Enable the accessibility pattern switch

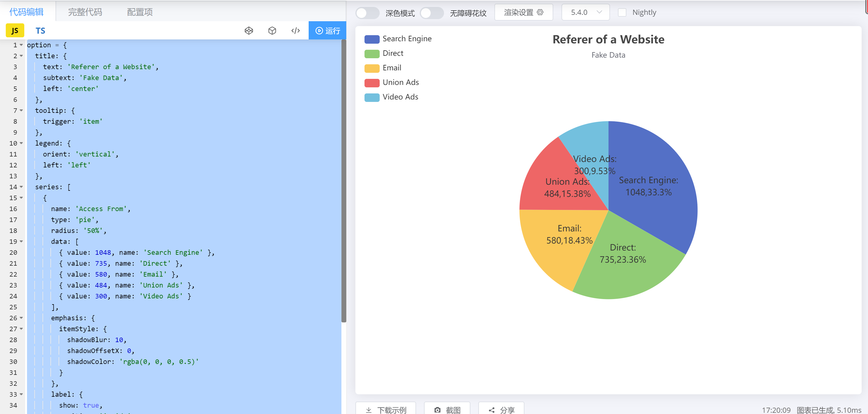432,13
